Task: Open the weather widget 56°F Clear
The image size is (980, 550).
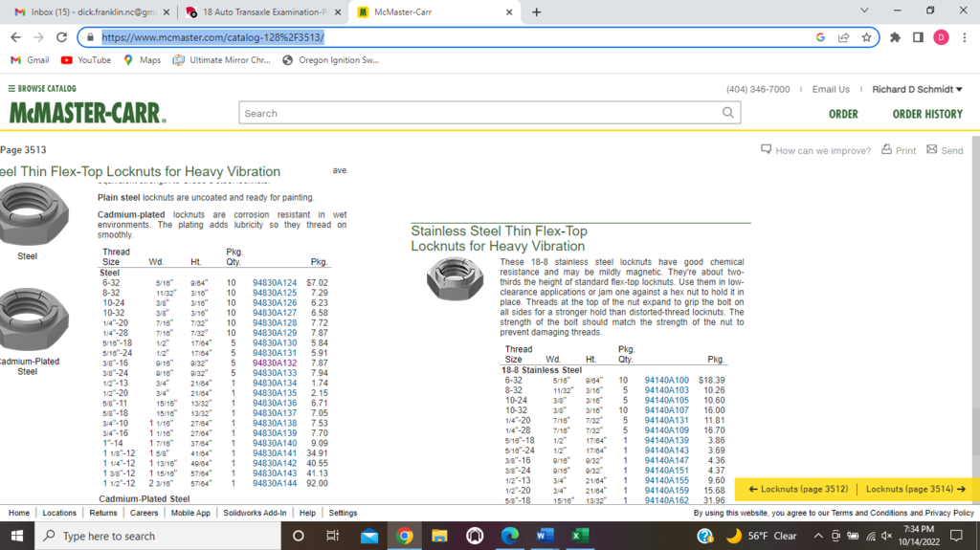Action: [761, 536]
